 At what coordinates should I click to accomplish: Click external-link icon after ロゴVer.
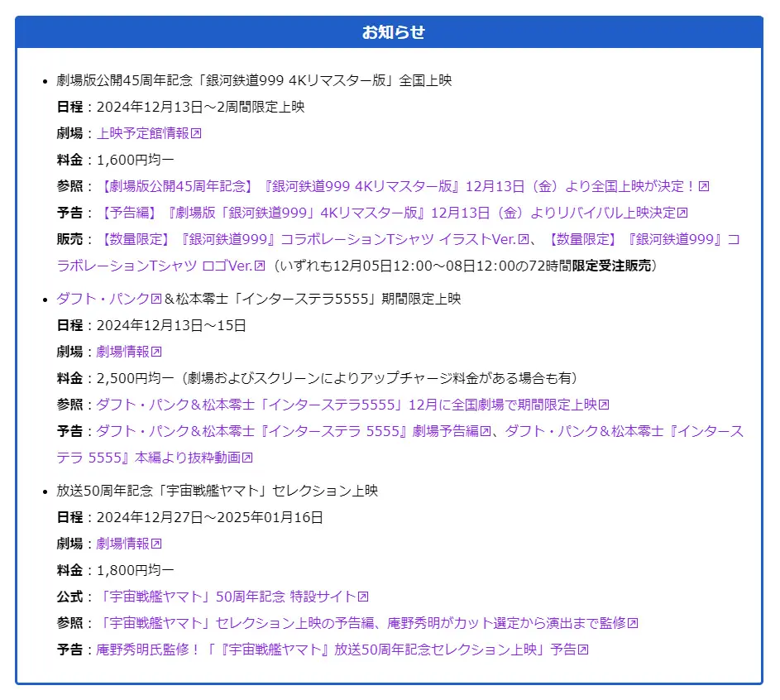tap(260, 266)
